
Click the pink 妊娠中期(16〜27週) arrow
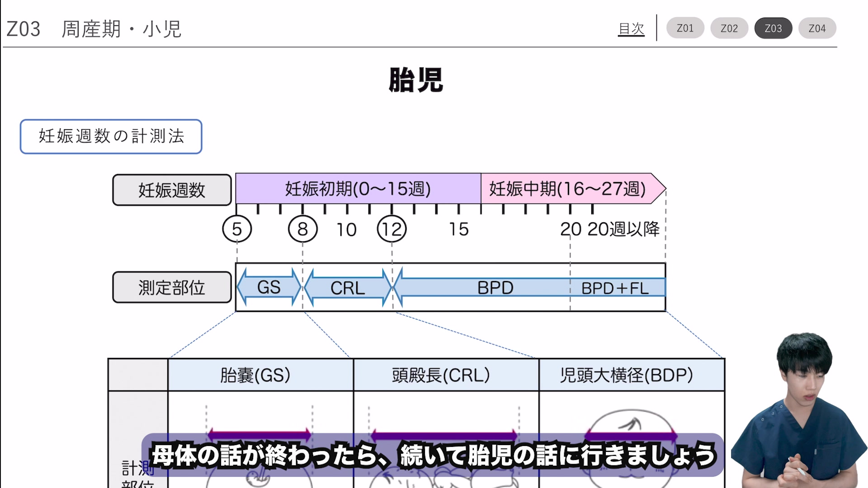(567, 188)
